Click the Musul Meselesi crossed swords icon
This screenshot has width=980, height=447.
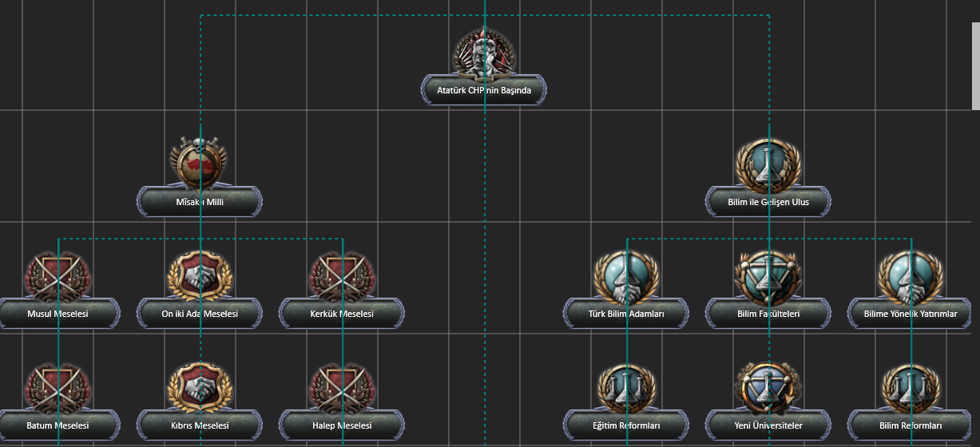(58, 275)
